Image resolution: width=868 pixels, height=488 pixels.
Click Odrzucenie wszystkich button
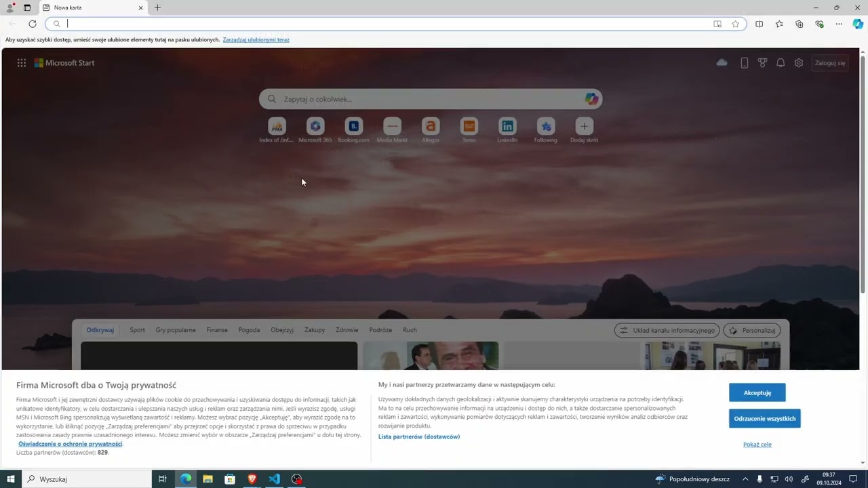[x=765, y=418]
